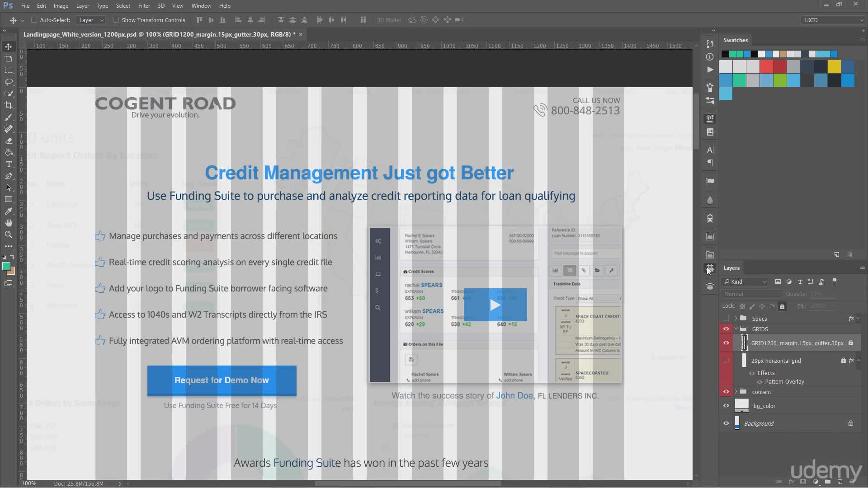
Task: Filter layers by smart objects
Action: click(822, 282)
